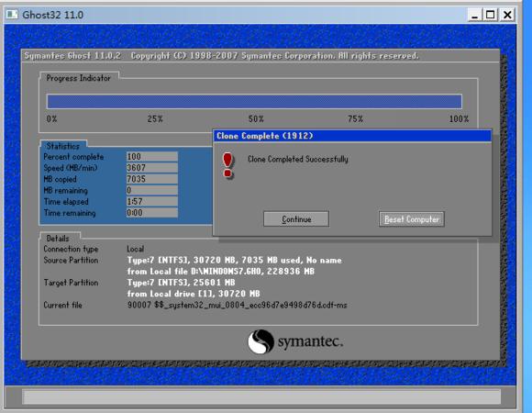Image resolution: width=532 pixels, height=413 pixels.
Task: Click Time remaining value 0:00
Action: click(152, 212)
